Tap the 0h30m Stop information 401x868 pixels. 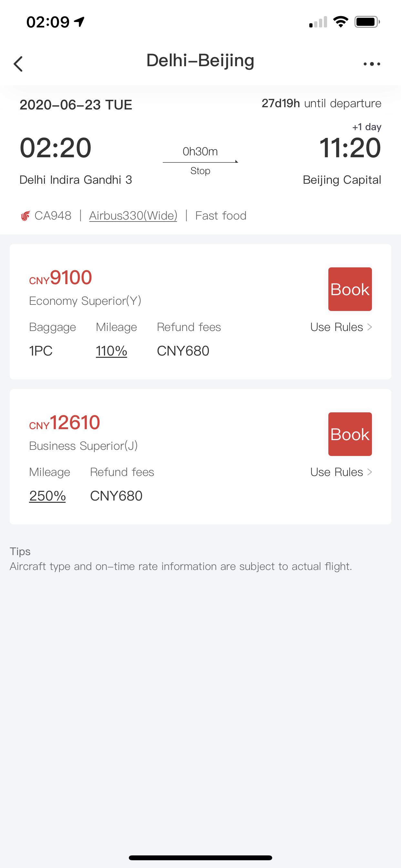200,161
